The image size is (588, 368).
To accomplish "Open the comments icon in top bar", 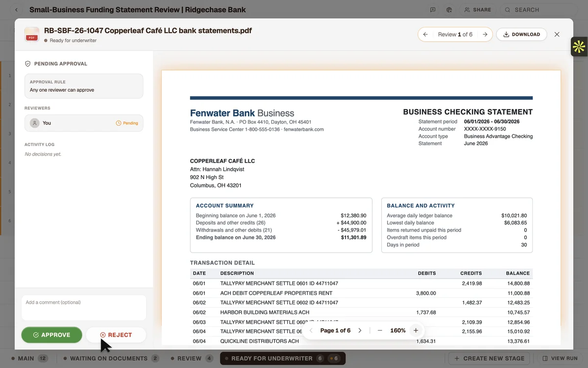I will [x=433, y=10].
